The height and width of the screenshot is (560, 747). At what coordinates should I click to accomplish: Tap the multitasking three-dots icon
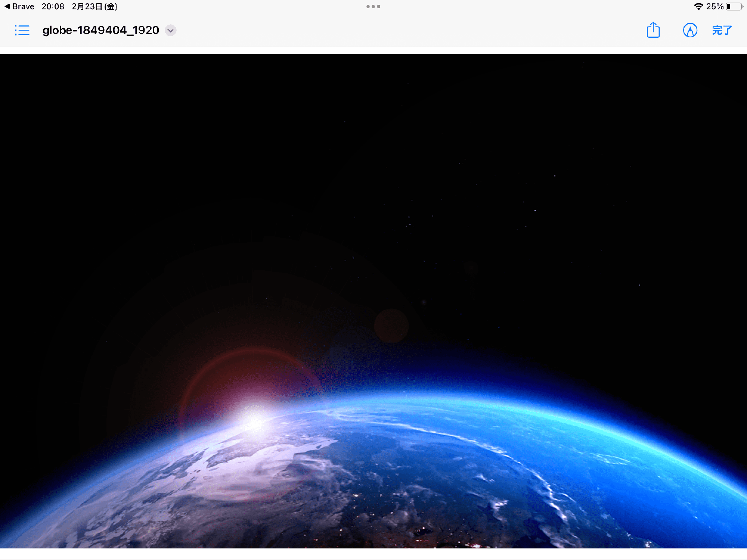[373, 6]
